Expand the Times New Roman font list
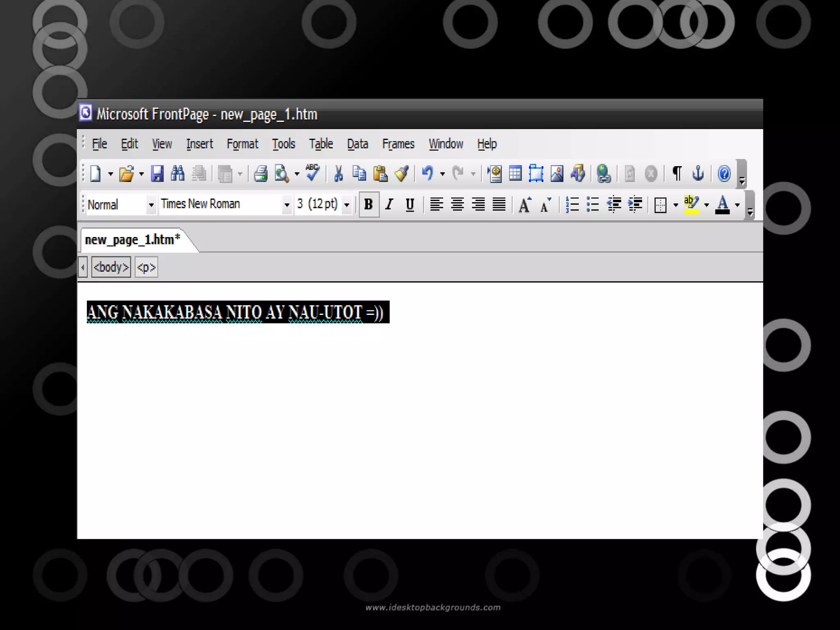The width and height of the screenshot is (840, 630). coord(287,205)
